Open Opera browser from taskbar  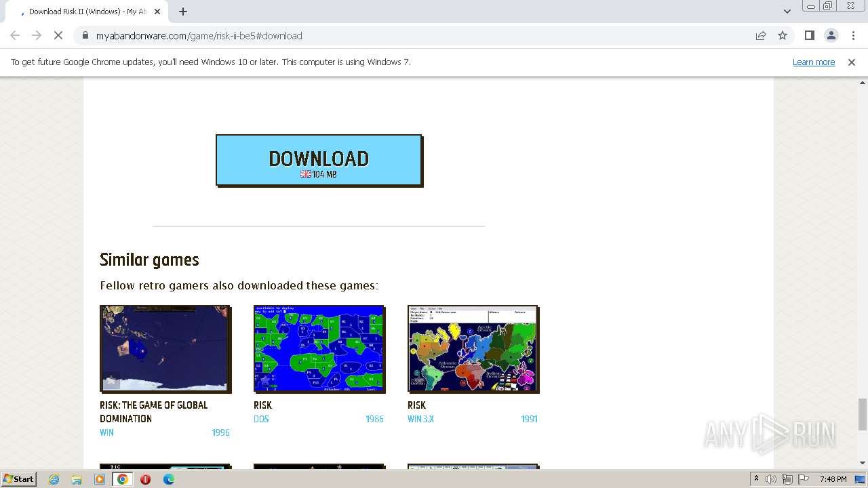pyautogui.click(x=145, y=479)
